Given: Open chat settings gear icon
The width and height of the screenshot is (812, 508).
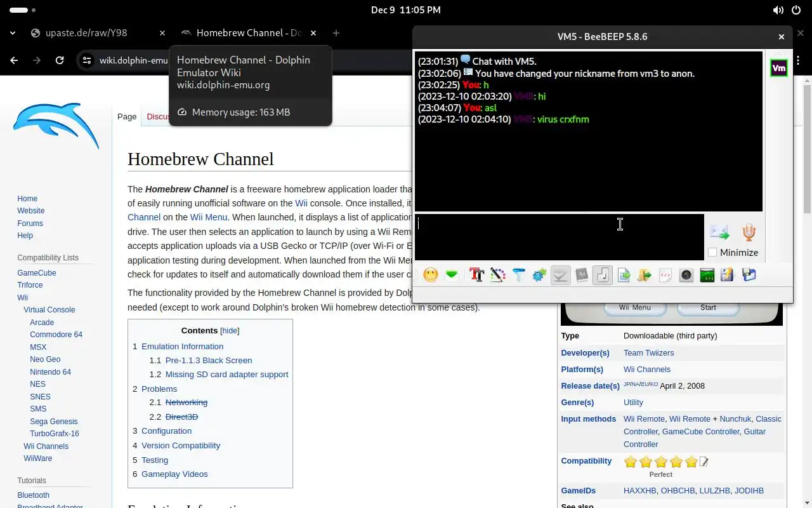Looking at the screenshot, I should point(539,275).
